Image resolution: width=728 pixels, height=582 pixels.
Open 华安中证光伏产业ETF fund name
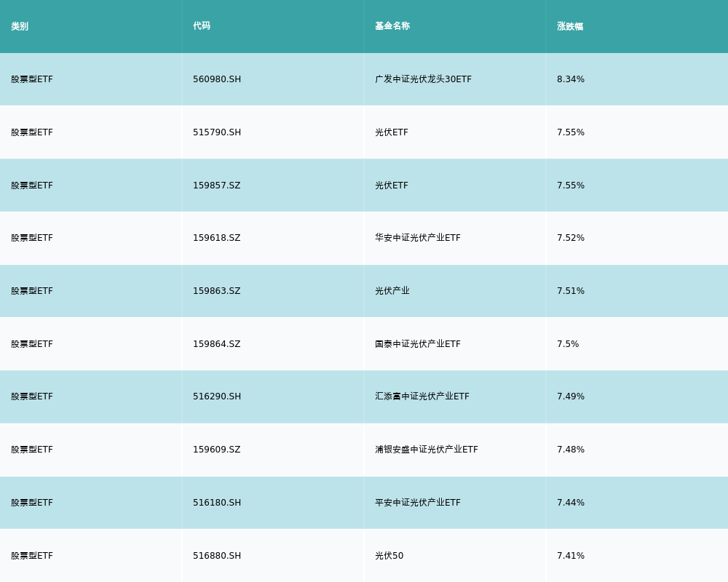(x=418, y=238)
